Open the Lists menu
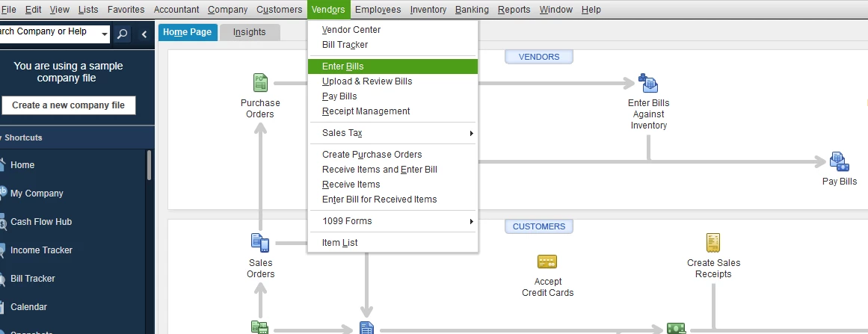 (x=88, y=10)
